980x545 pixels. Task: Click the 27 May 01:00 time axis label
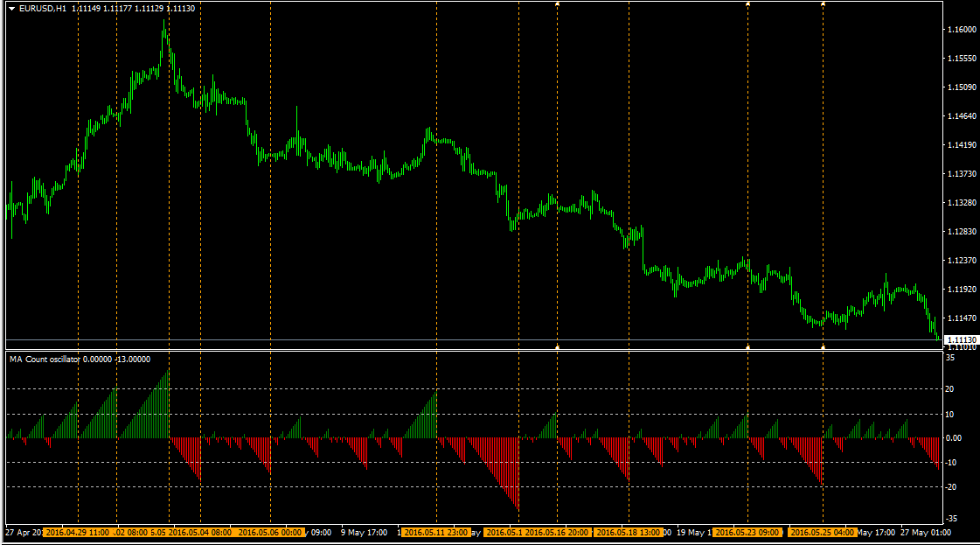[x=926, y=533]
